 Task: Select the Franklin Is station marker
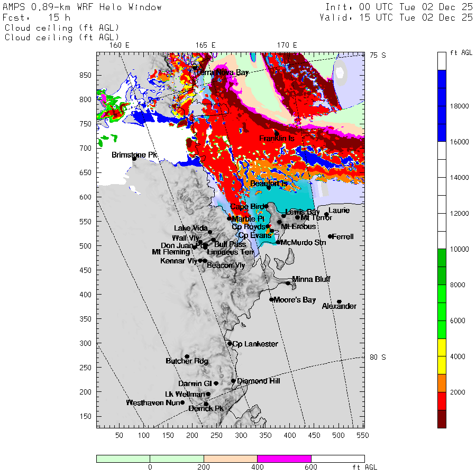(277, 133)
